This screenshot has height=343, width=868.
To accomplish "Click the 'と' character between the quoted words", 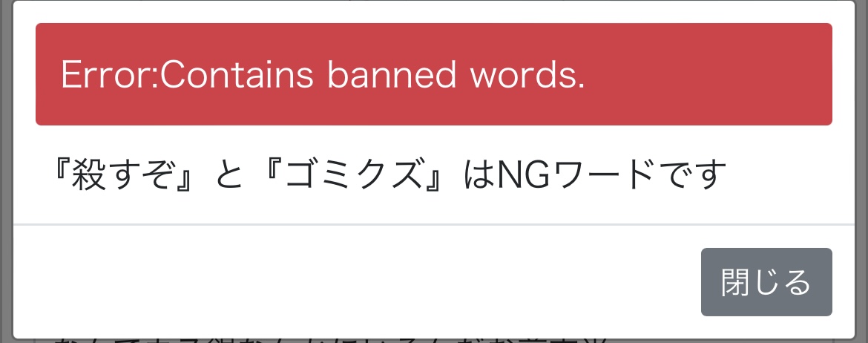I will pyautogui.click(x=229, y=176).
